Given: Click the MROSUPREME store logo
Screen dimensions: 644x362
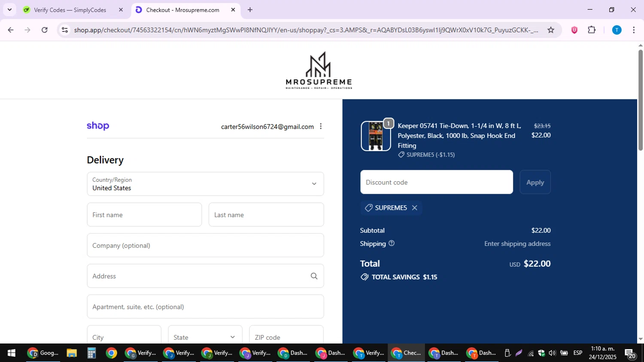Looking at the screenshot, I should click(x=319, y=70).
